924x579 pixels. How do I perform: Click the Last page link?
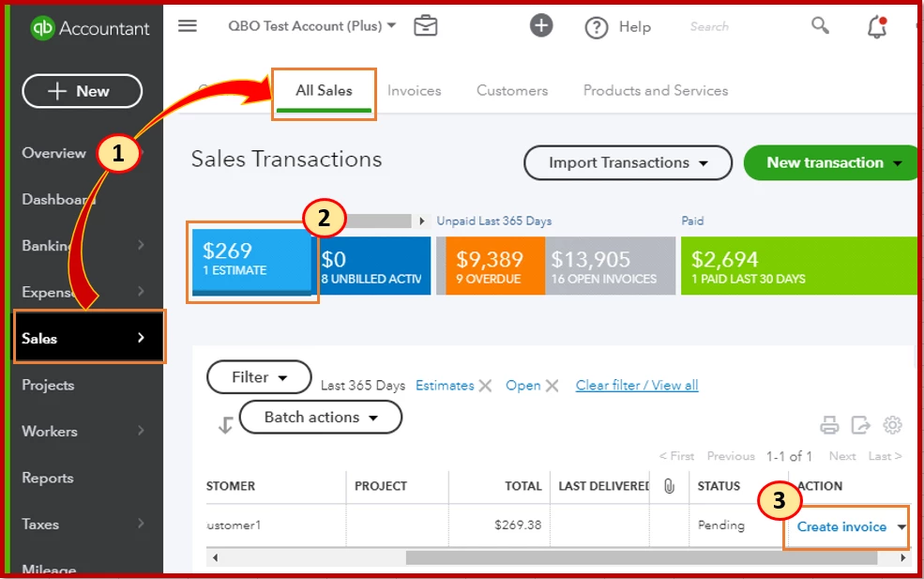pos(885,456)
